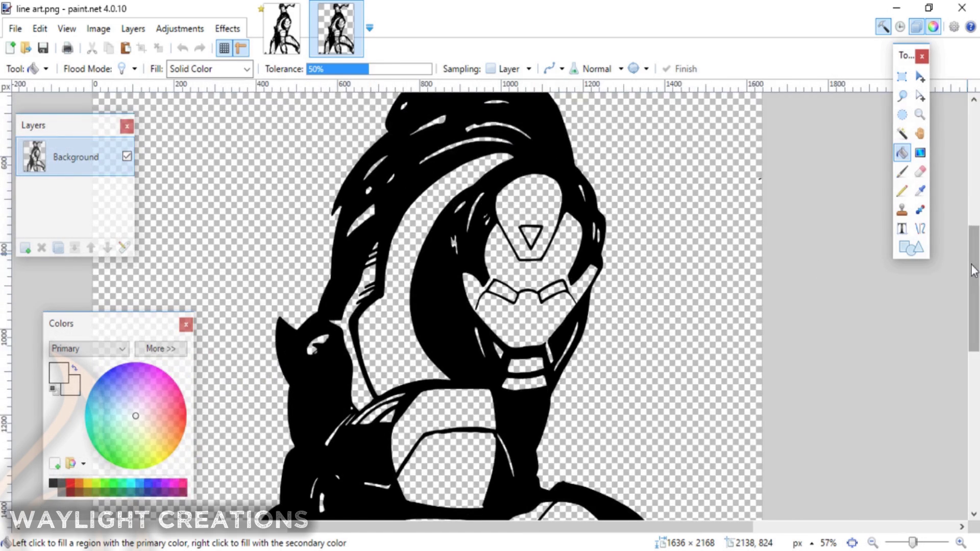Select the Ellipse Select tool
Screen dimensions: 980x551
pyautogui.click(x=902, y=115)
